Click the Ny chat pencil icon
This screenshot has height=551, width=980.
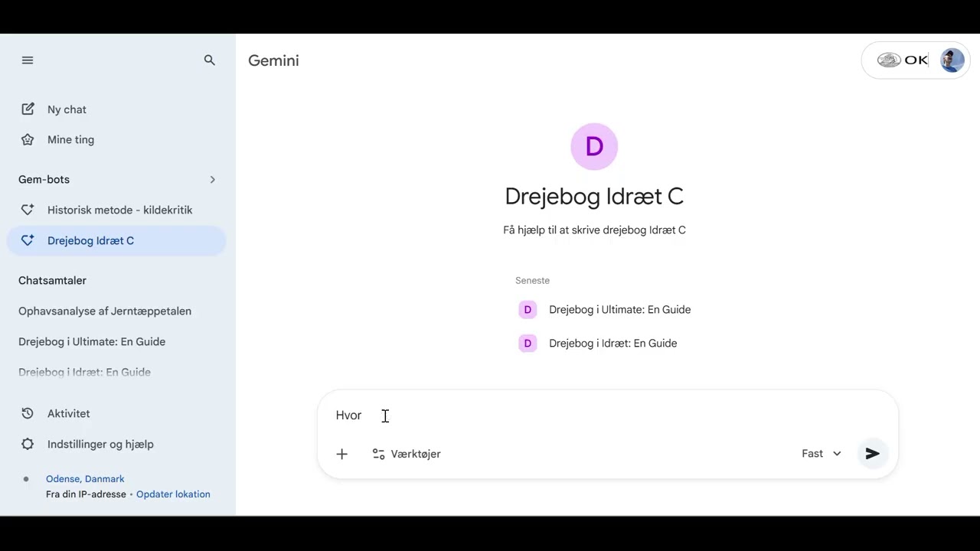tap(28, 109)
